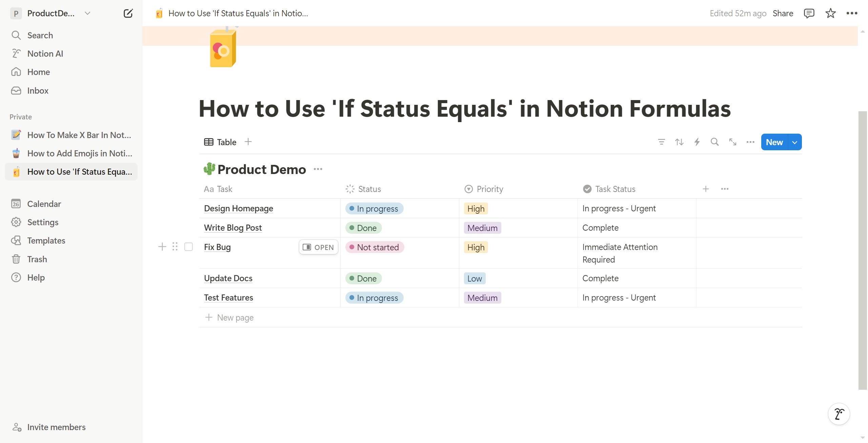Click Invite members
Viewport: 868px width, 443px height.
coord(49,427)
